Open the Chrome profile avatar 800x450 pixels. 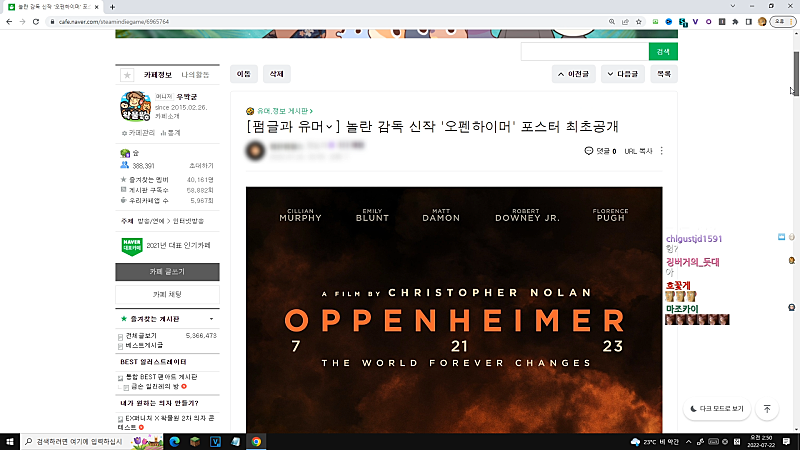tap(762, 22)
